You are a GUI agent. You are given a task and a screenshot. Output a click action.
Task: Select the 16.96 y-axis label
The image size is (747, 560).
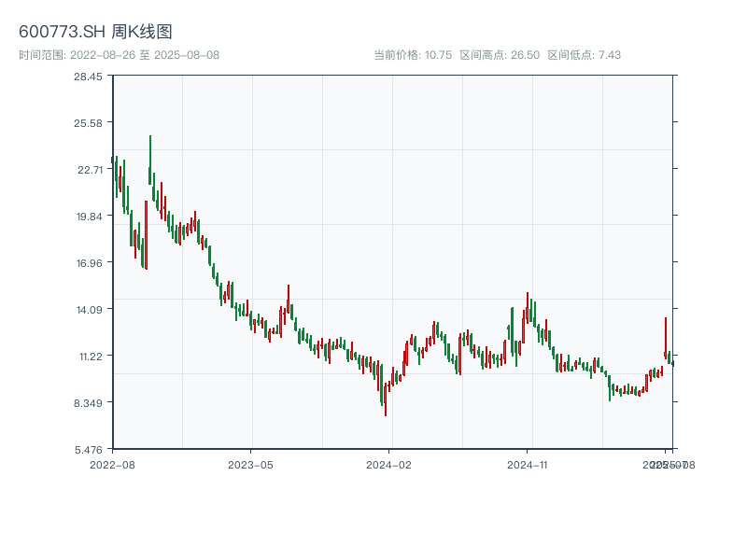point(90,263)
